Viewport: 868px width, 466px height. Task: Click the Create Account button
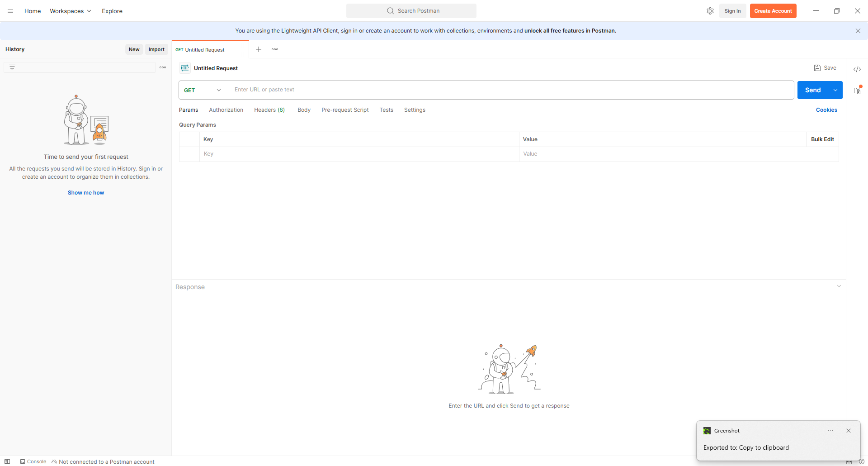coord(773,11)
